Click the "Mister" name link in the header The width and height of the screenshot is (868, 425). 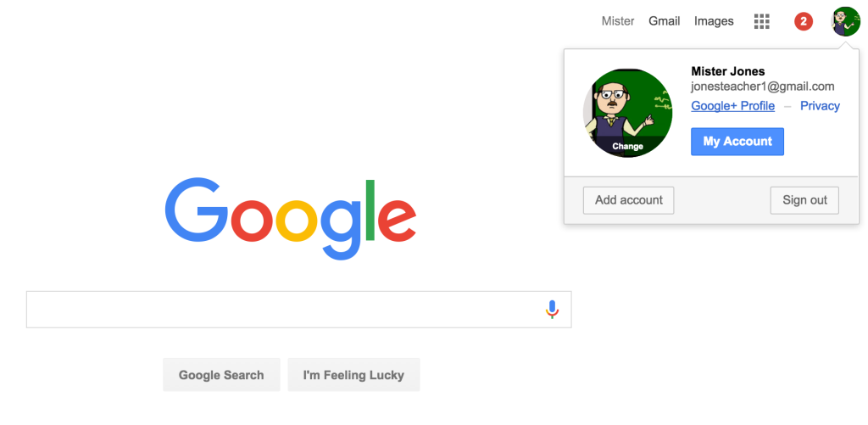tap(618, 21)
